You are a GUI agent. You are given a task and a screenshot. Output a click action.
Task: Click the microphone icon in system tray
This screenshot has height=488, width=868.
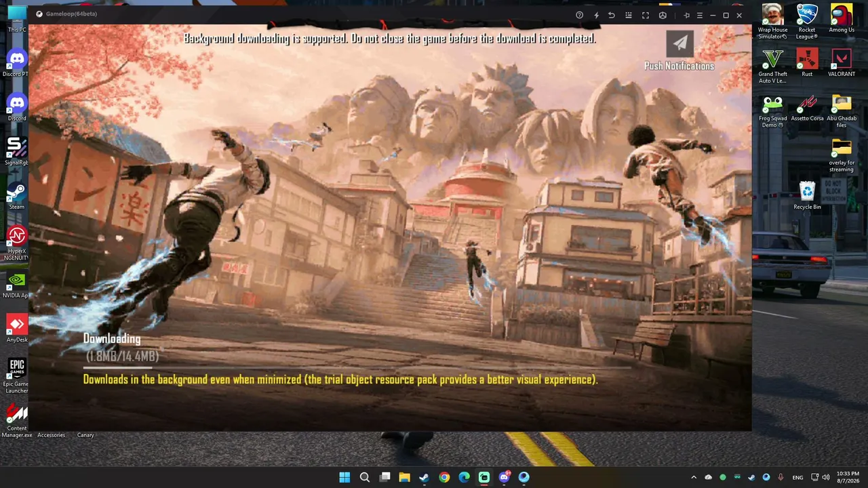[781, 477]
